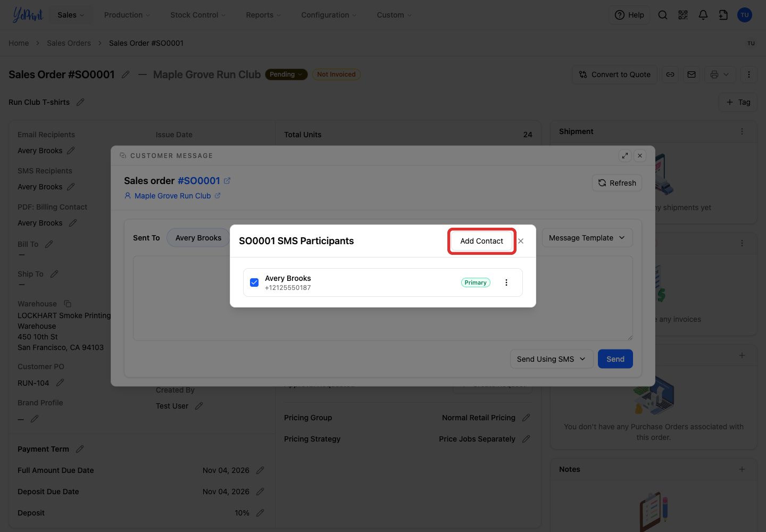Open the Production menu
766x532 pixels.
point(127,15)
